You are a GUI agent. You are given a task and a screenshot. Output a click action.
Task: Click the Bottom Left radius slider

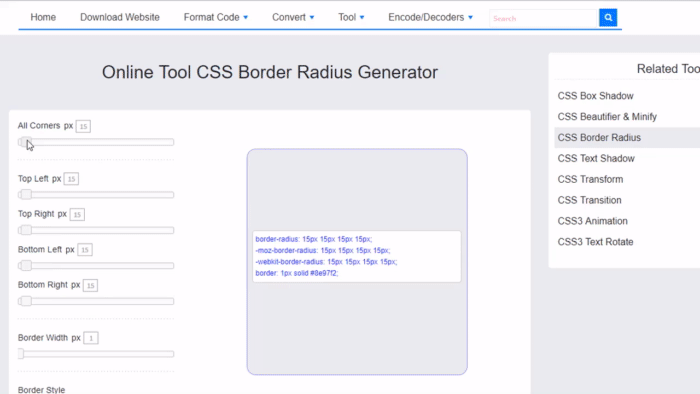pos(96,265)
